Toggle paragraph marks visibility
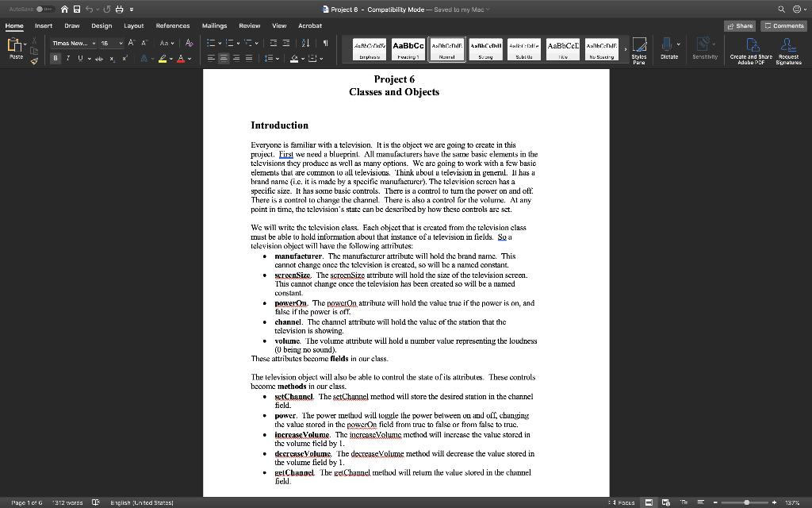Image resolution: width=812 pixels, height=508 pixels. 325,43
